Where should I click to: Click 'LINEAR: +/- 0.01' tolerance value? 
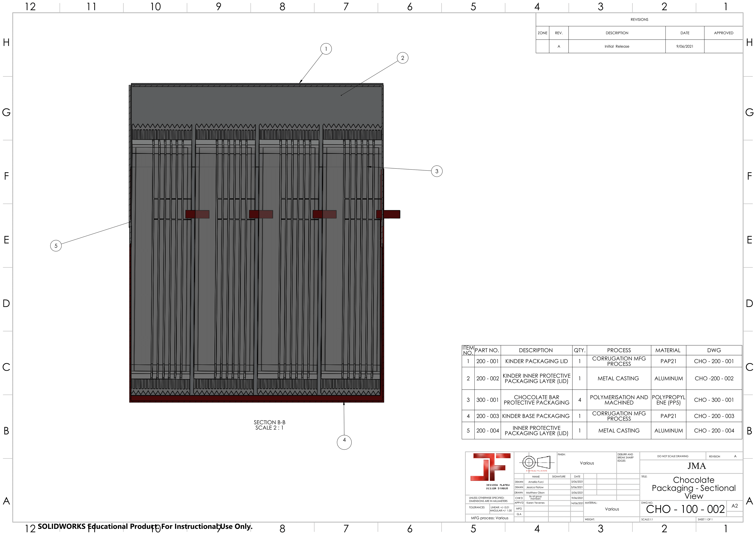click(x=499, y=507)
